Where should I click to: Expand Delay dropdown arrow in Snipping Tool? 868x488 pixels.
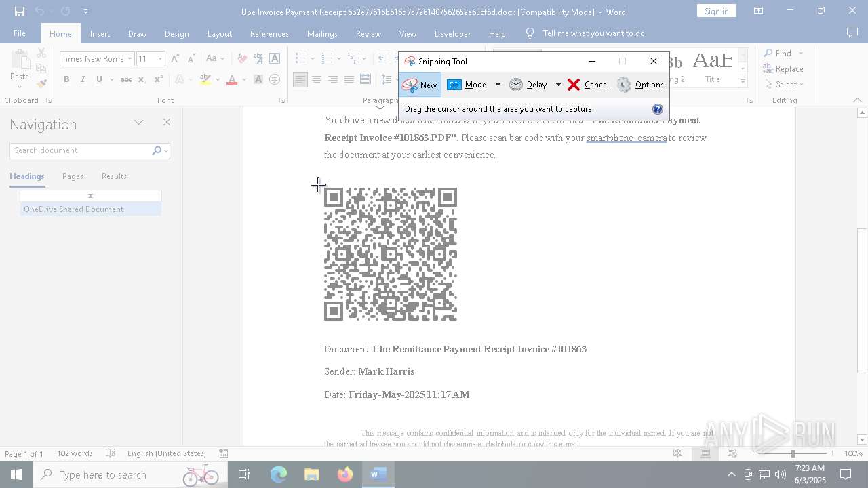tap(558, 85)
